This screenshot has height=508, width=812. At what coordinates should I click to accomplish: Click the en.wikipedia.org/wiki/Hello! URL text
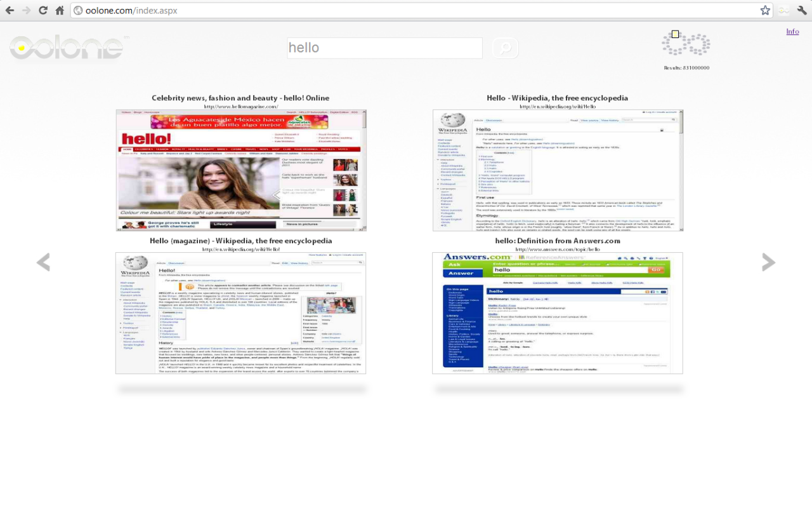(241, 249)
